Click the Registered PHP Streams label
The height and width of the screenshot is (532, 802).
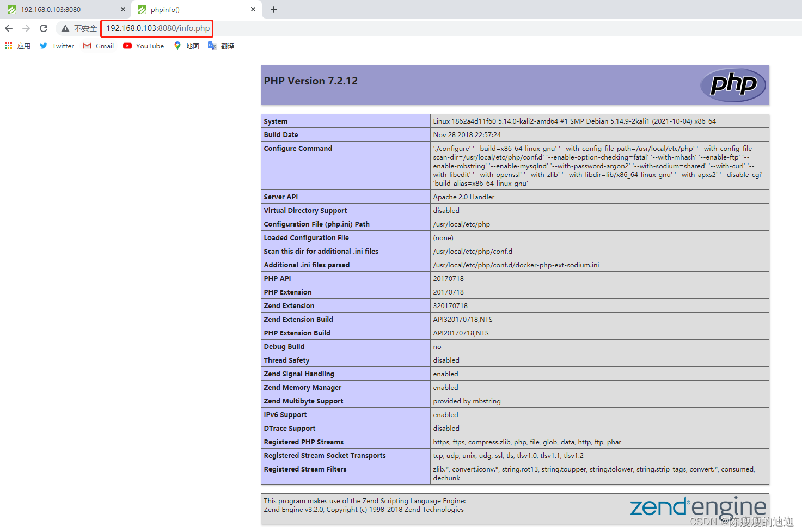304,442
